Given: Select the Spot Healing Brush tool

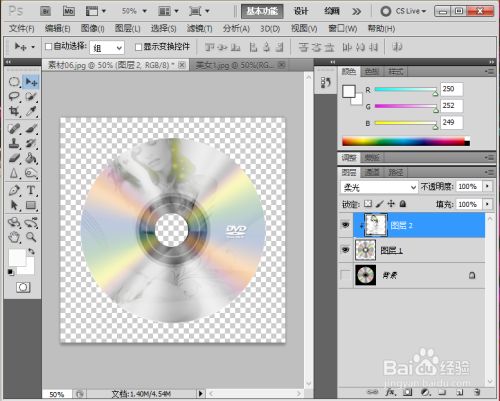Looking at the screenshot, I should (14, 129).
